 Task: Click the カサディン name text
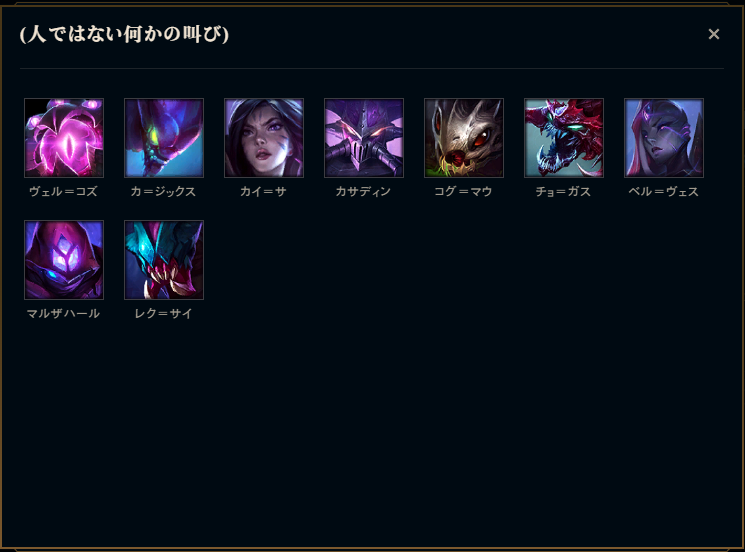pyautogui.click(x=363, y=191)
